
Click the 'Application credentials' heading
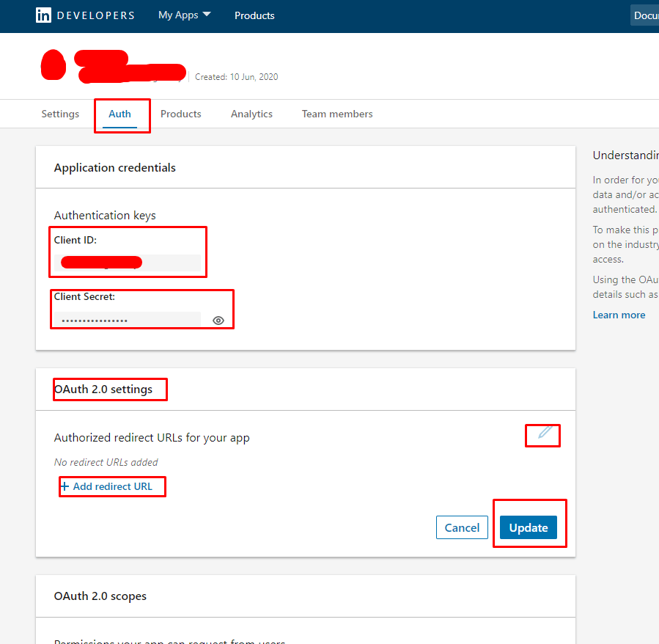tap(115, 168)
